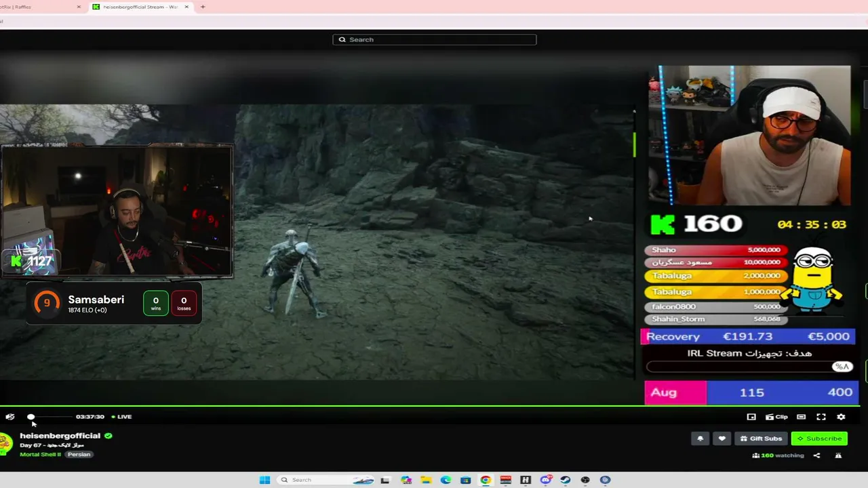
Task: Open Microsoft Edge from the taskbar
Action: tap(446, 480)
